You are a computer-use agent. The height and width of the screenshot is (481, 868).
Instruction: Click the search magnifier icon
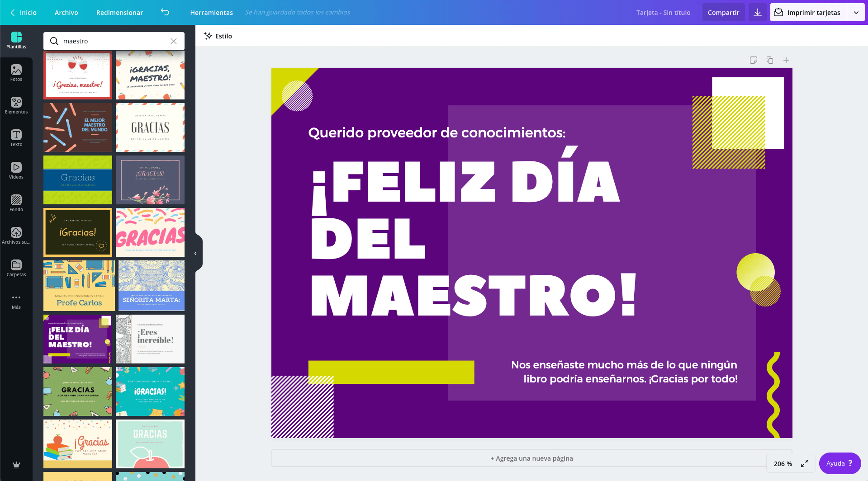(54, 41)
